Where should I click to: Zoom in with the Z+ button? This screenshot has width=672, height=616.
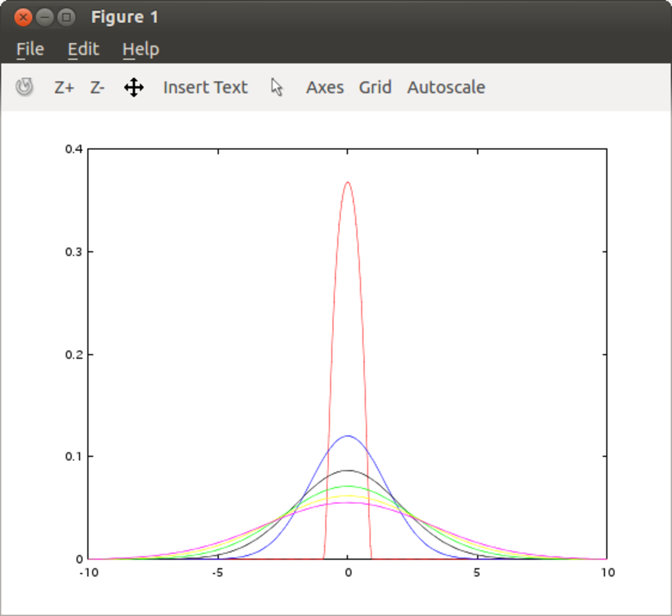click(x=64, y=87)
